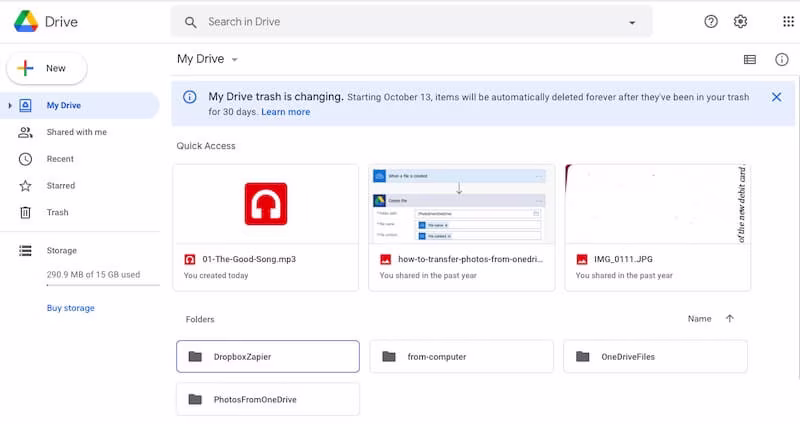Click the DropboxZapier folder icon

click(x=195, y=357)
